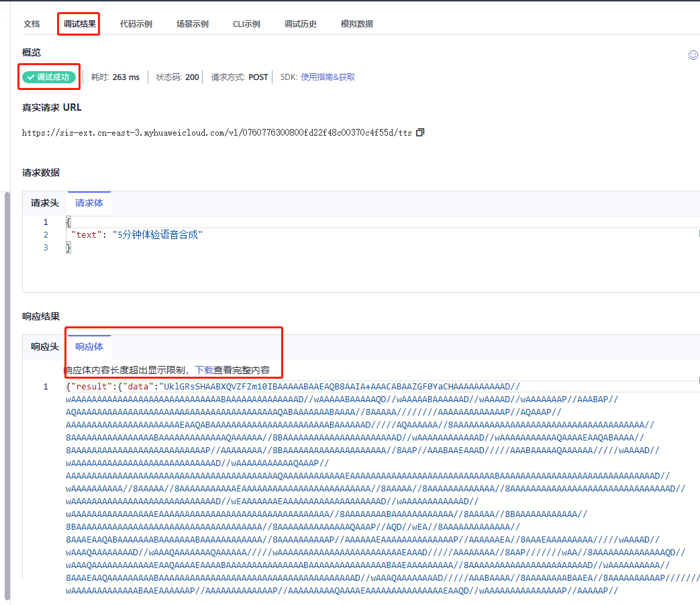Image resolution: width=700 pixels, height=605 pixels.
Task: Click the 概览 heading
Action: pos(32,52)
